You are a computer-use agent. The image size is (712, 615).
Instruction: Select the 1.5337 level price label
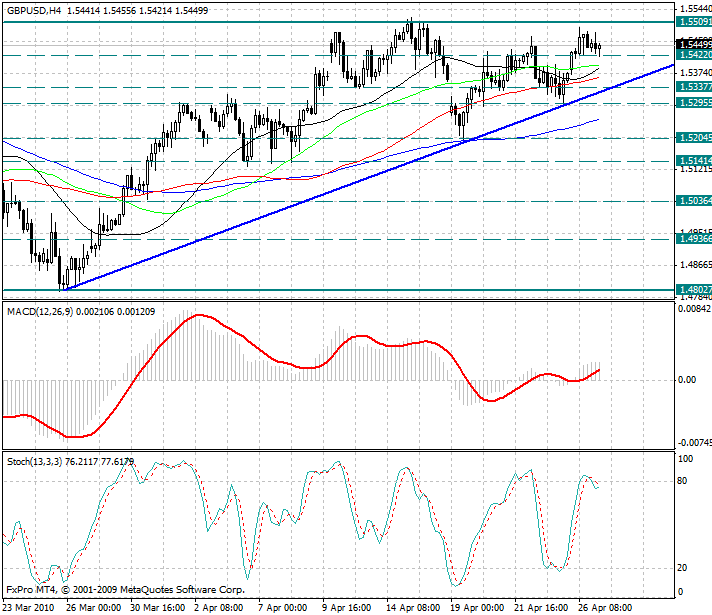pos(694,87)
